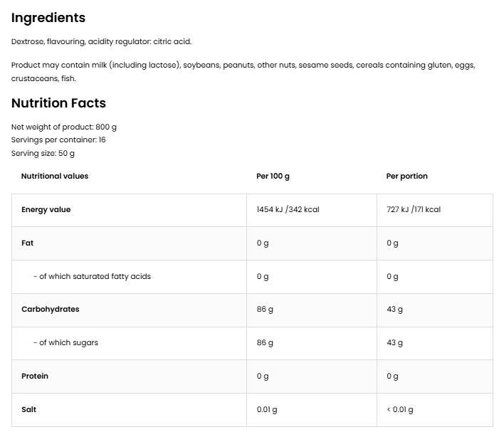Image resolution: width=504 pixels, height=437 pixels.
Task: Click the Nutrition Facts heading
Action: pyautogui.click(x=58, y=103)
